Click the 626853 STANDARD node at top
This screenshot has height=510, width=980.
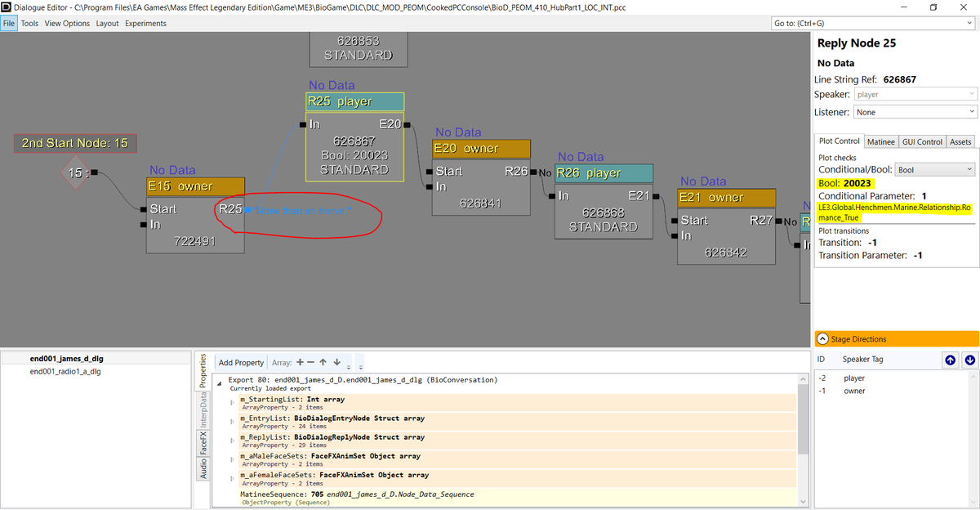tap(358, 48)
